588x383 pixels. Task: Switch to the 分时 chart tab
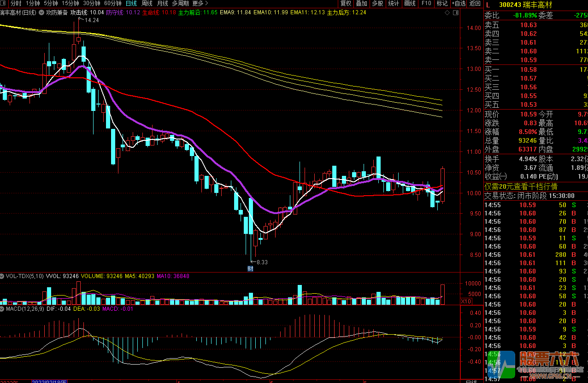[16, 3]
